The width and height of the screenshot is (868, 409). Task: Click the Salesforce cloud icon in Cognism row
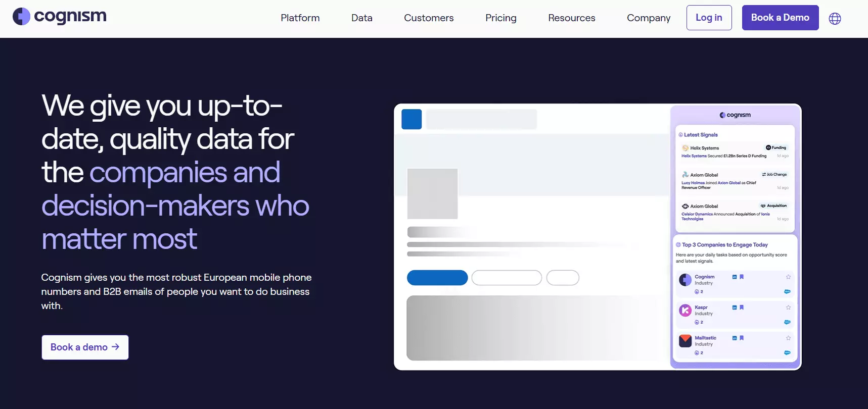pyautogui.click(x=787, y=291)
